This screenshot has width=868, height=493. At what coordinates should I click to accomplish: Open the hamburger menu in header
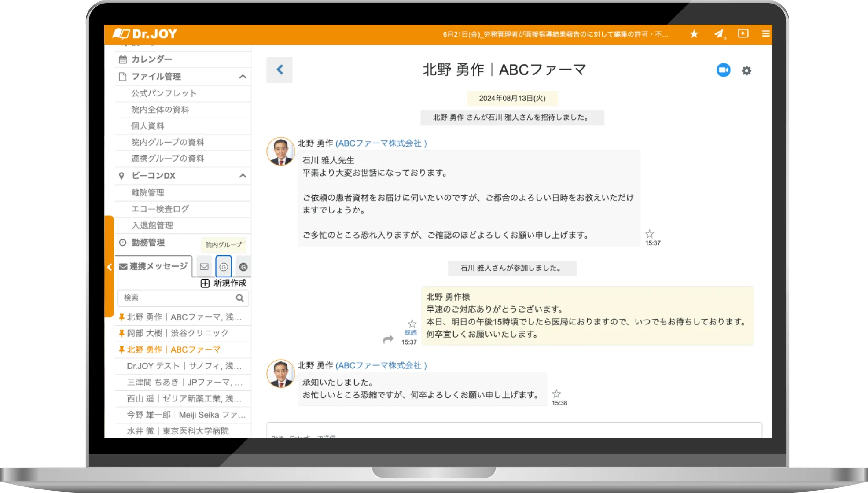coord(766,33)
